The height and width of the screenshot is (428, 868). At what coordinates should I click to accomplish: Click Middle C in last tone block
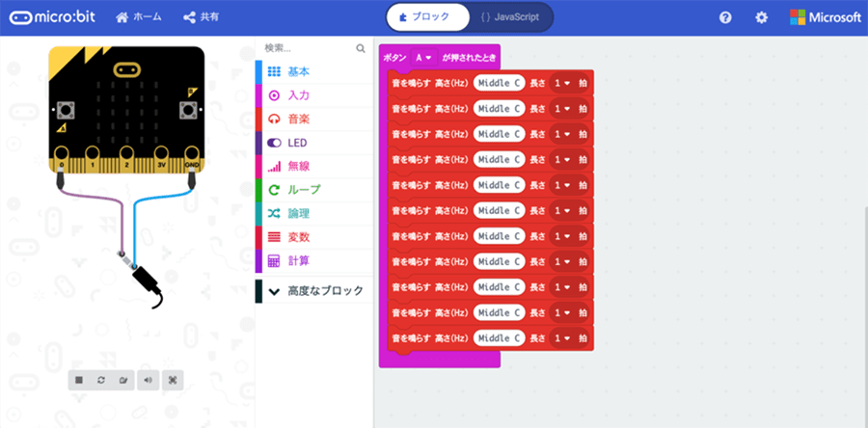click(x=499, y=337)
